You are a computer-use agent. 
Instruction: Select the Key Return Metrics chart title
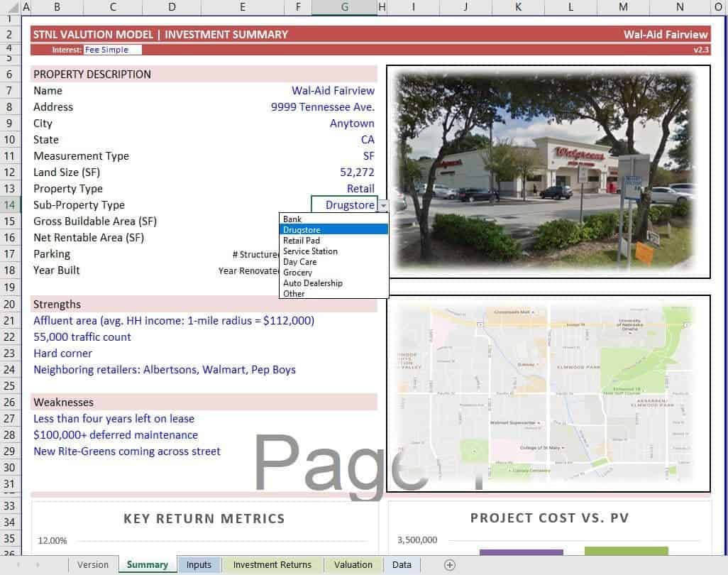(x=204, y=518)
